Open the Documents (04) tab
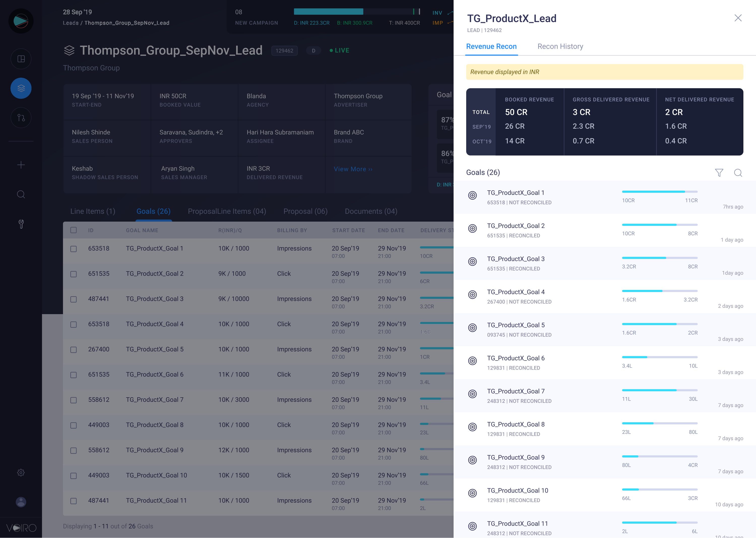756x538 pixels. 371,211
